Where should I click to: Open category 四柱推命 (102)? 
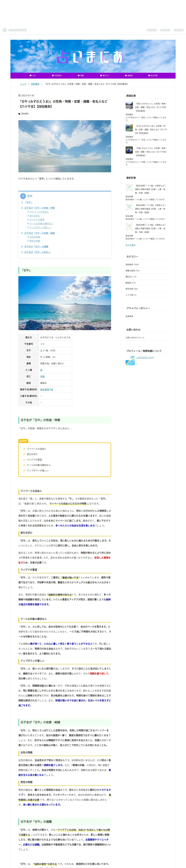pyautogui.click(x=132, y=264)
